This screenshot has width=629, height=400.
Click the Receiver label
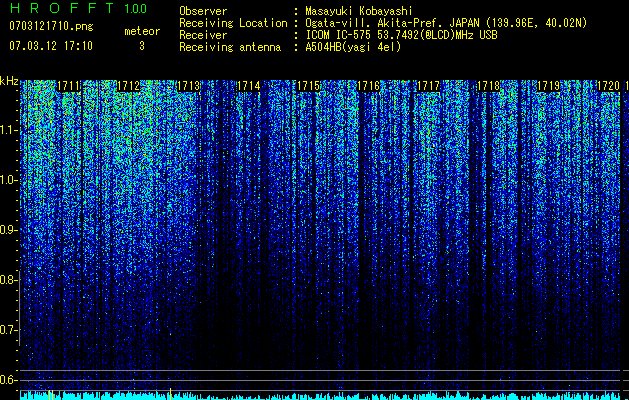pos(203,35)
